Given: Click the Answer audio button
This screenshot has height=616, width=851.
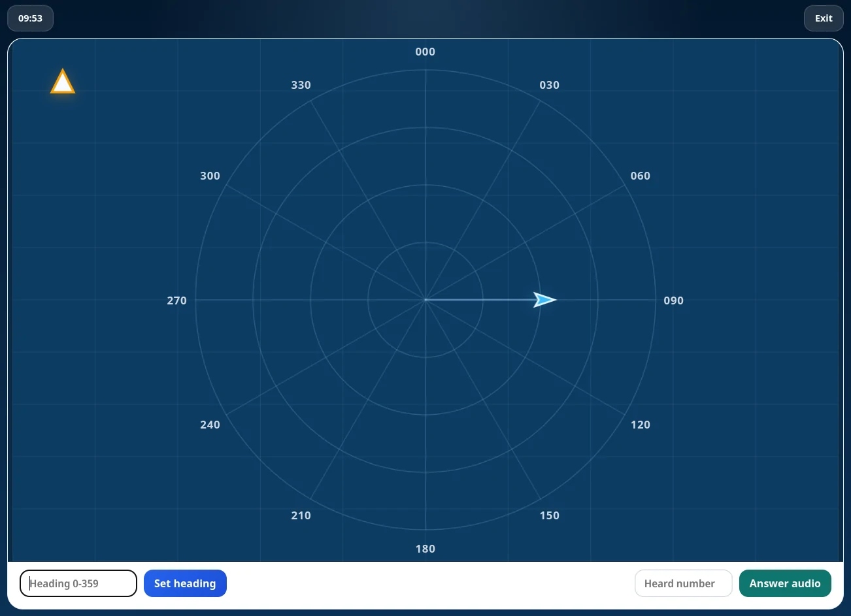Looking at the screenshot, I should point(785,583).
